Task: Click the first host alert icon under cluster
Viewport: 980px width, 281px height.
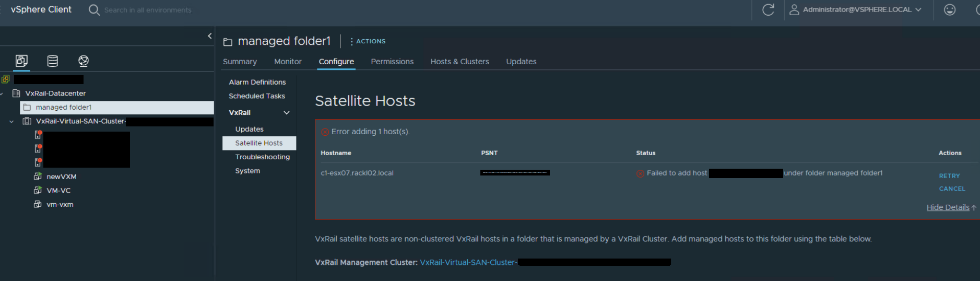Action: (x=38, y=135)
